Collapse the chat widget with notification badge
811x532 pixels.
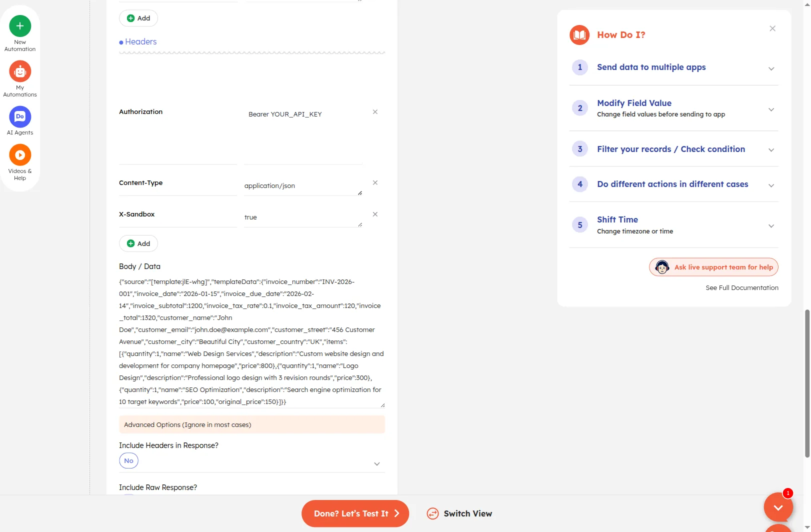[x=778, y=507]
